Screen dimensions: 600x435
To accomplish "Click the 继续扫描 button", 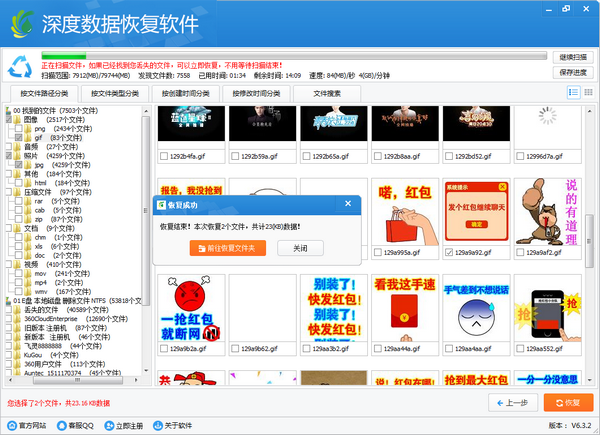I will [573, 57].
